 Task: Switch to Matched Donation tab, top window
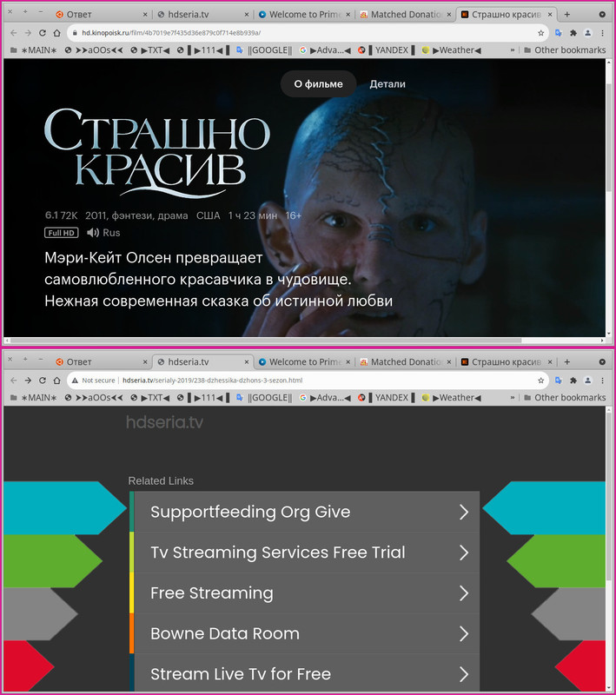tap(405, 15)
